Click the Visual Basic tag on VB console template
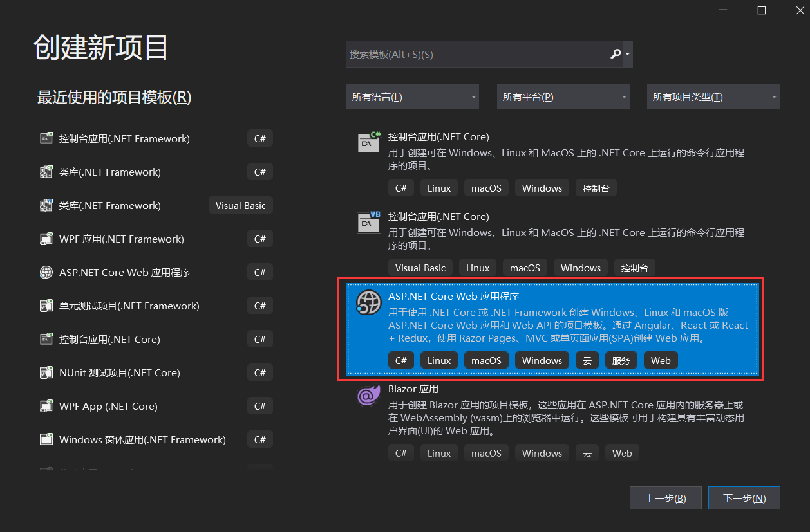 pyautogui.click(x=420, y=268)
